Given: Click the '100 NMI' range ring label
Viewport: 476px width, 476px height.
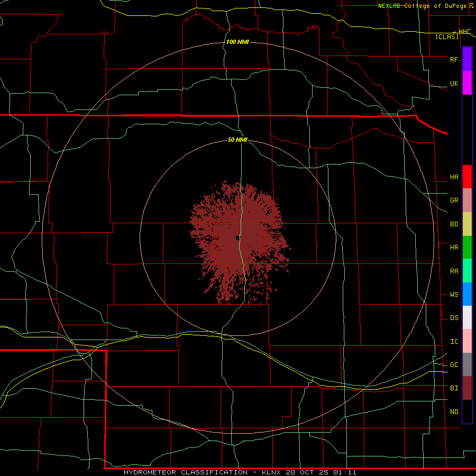Looking at the screenshot, I should click(x=237, y=42).
